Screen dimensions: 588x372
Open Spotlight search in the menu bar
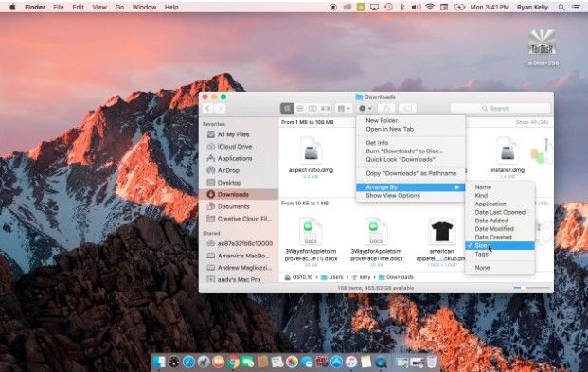[x=561, y=7]
